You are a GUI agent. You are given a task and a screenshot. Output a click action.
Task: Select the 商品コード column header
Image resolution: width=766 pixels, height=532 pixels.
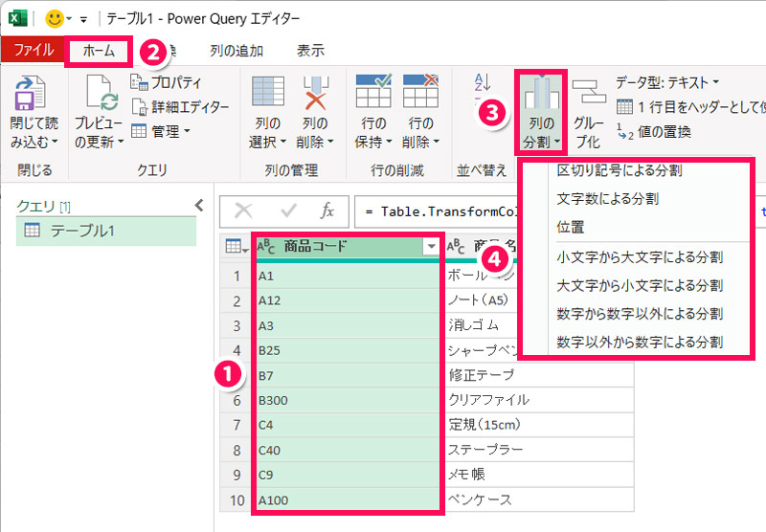point(348,247)
